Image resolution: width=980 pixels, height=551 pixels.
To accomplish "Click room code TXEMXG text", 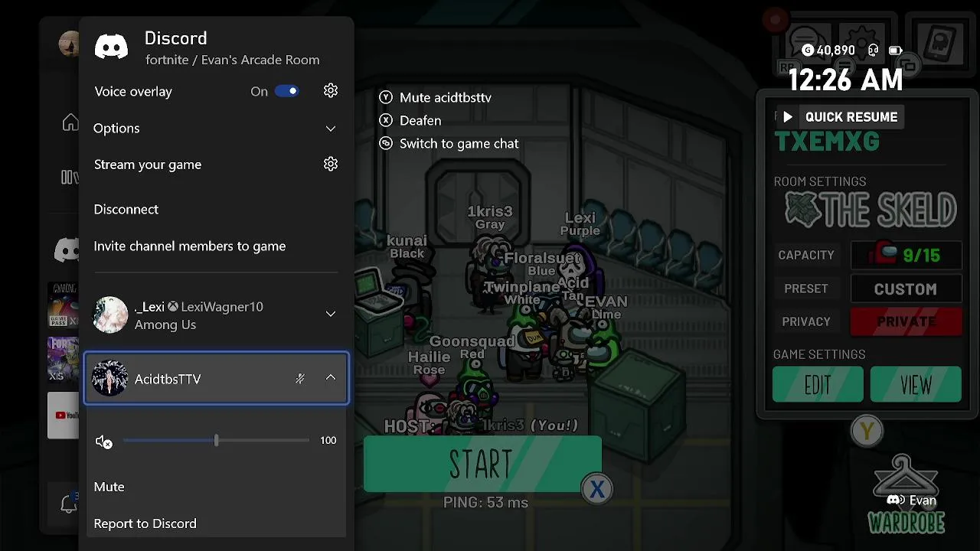I will [827, 142].
